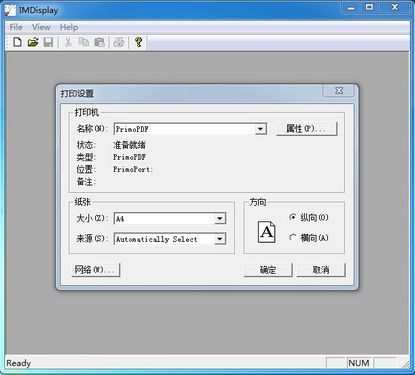Click the 属性(P)... properties button
This screenshot has width=415, height=375.
coord(307,129)
